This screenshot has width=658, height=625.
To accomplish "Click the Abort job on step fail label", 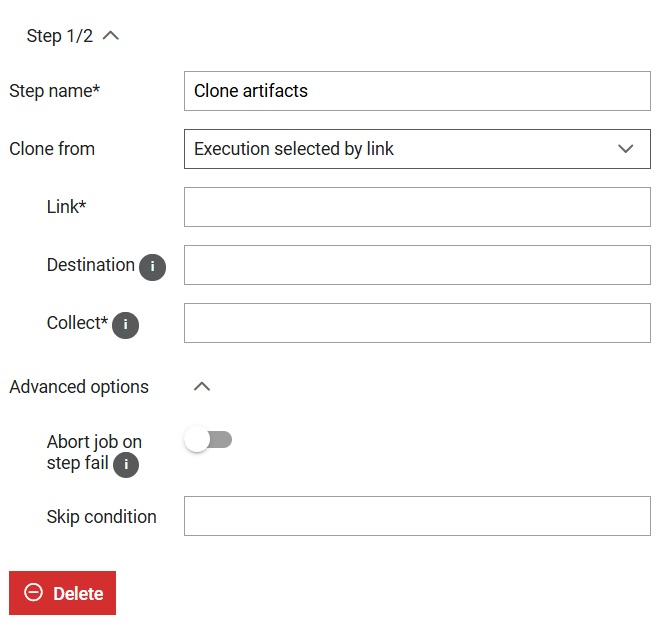I will click(x=94, y=452).
